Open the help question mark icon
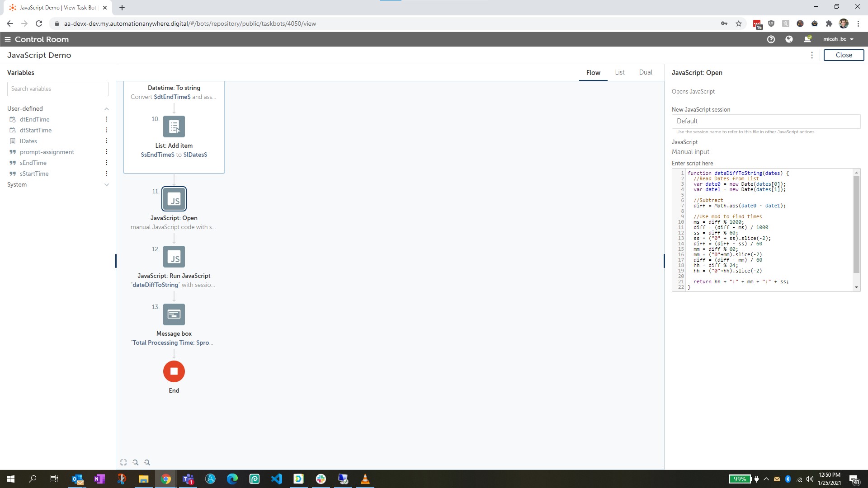This screenshot has width=868, height=488. pyautogui.click(x=771, y=39)
